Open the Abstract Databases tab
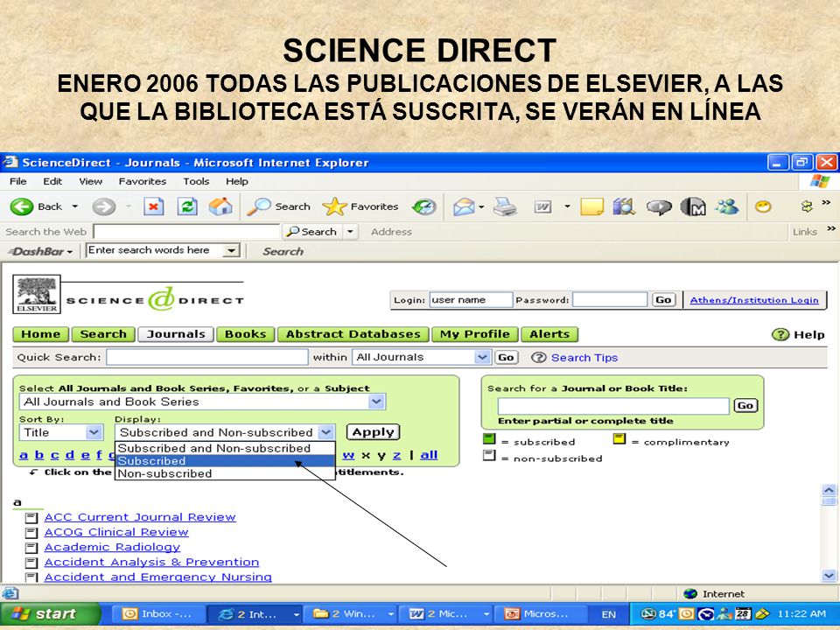This screenshot has height=630, width=840. point(353,334)
